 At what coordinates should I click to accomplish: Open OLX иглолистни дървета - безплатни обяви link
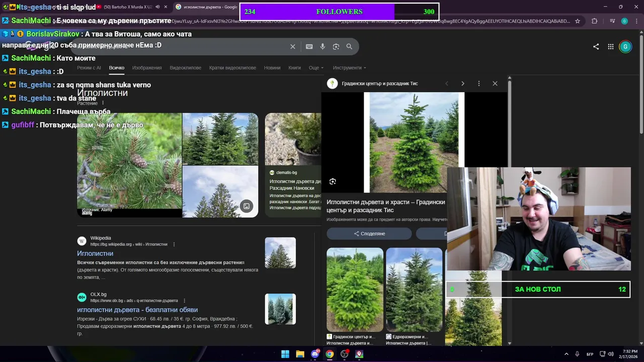[137, 310]
